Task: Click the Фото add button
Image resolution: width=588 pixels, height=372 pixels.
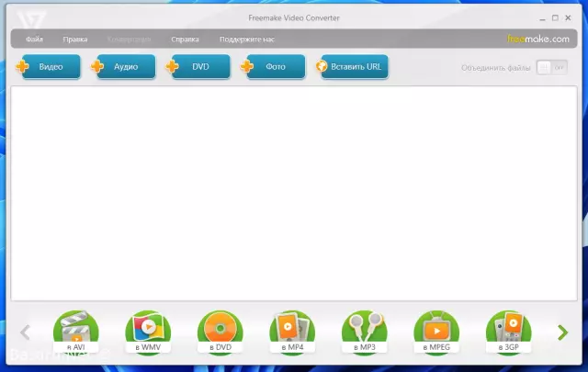Action: (x=273, y=67)
